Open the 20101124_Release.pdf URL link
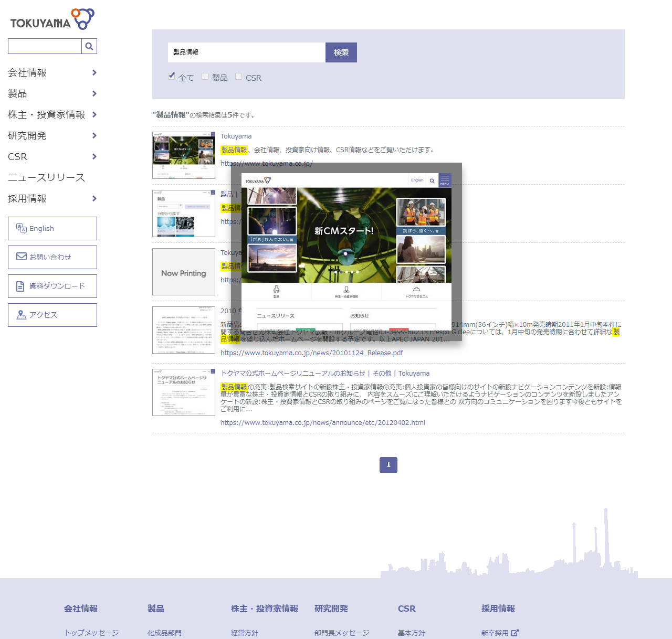 [312, 353]
